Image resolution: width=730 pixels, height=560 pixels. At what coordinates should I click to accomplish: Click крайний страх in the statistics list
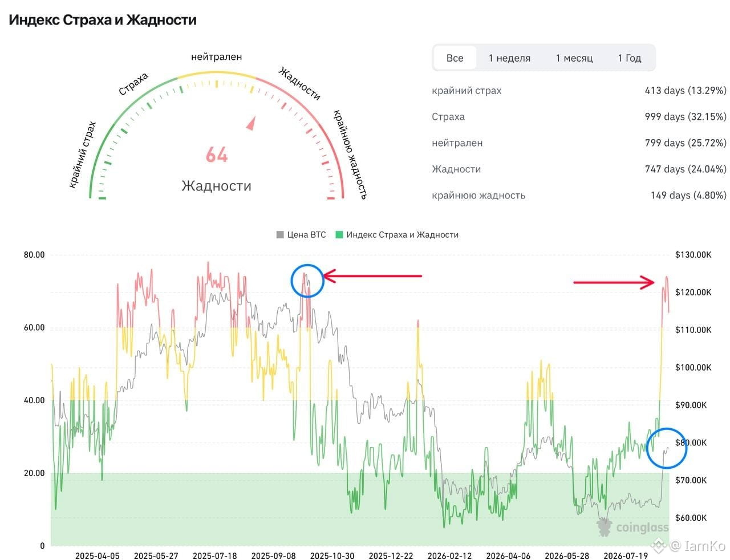click(x=467, y=91)
